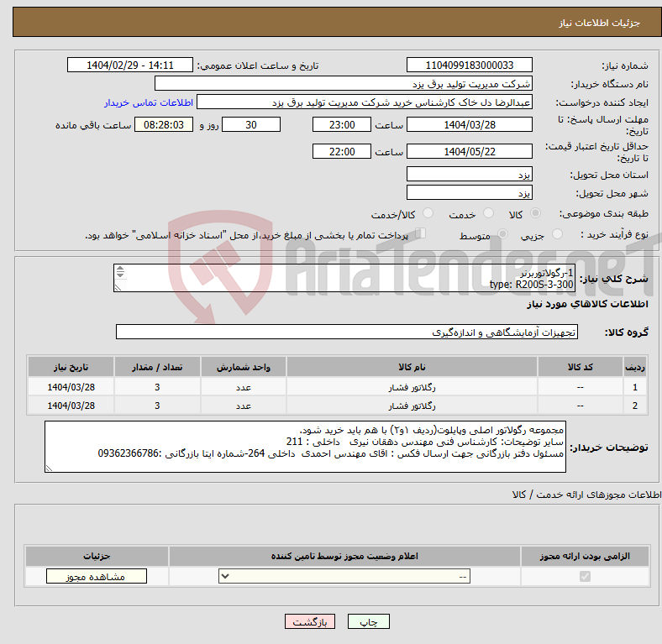Click the buyer notes text area
This screenshot has height=644, width=662.
pos(305,447)
